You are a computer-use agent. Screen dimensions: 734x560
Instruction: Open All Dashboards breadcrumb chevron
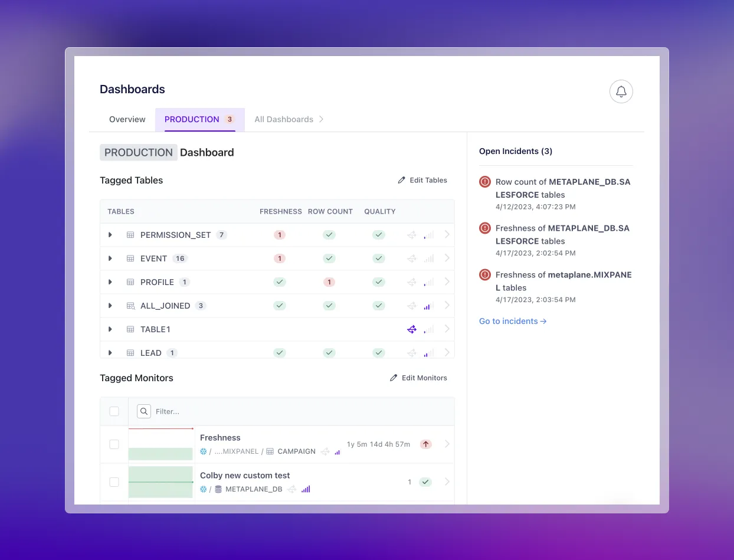pyautogui.click(x=322, y=119)
